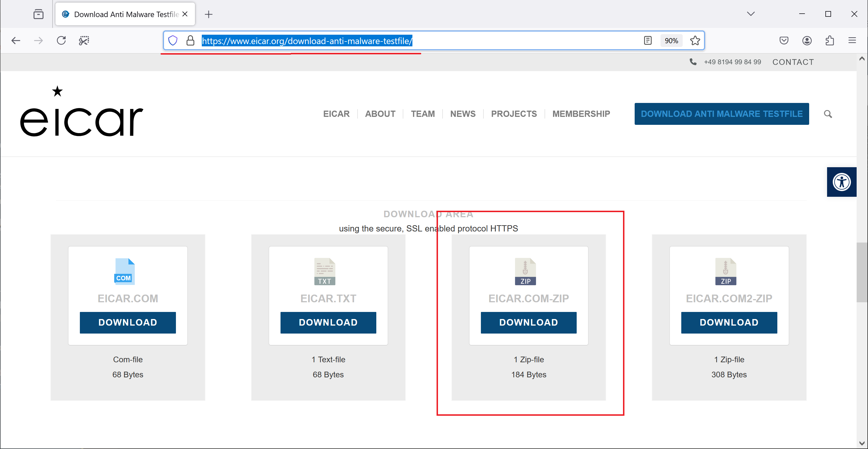Click the COM file type icon
Image resolution: width=868 pixels, height=449 pixels.
124,271
